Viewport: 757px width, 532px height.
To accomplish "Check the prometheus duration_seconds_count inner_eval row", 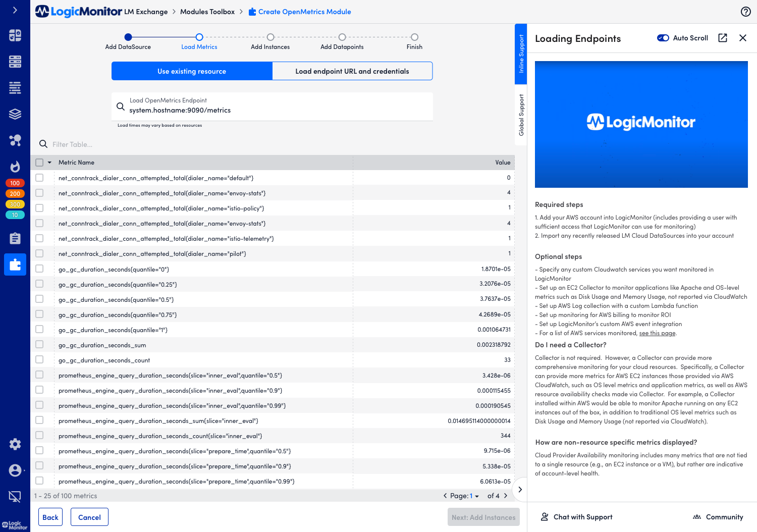I will 39,435.
